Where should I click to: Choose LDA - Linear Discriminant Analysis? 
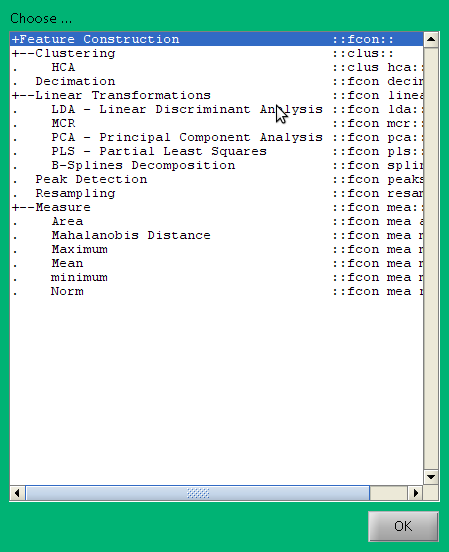coord(217,109)
